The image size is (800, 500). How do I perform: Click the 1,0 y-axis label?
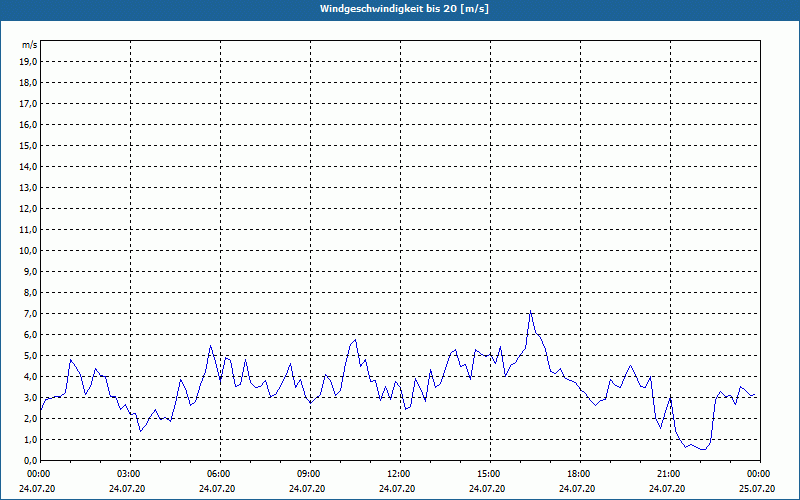click(x=30, y=440)
